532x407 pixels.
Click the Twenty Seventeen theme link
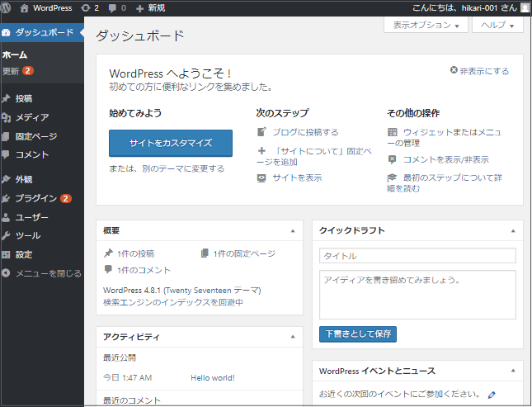199,291
